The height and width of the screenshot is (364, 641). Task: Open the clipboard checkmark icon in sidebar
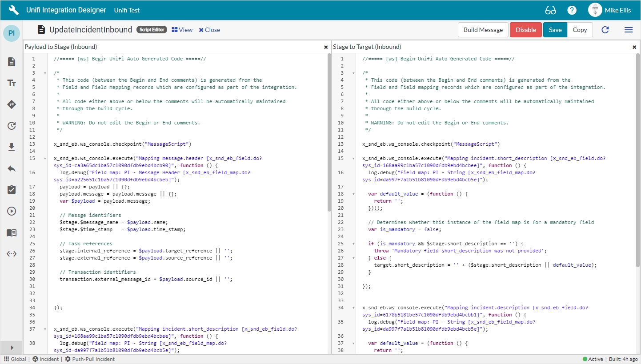pos(12,190)
